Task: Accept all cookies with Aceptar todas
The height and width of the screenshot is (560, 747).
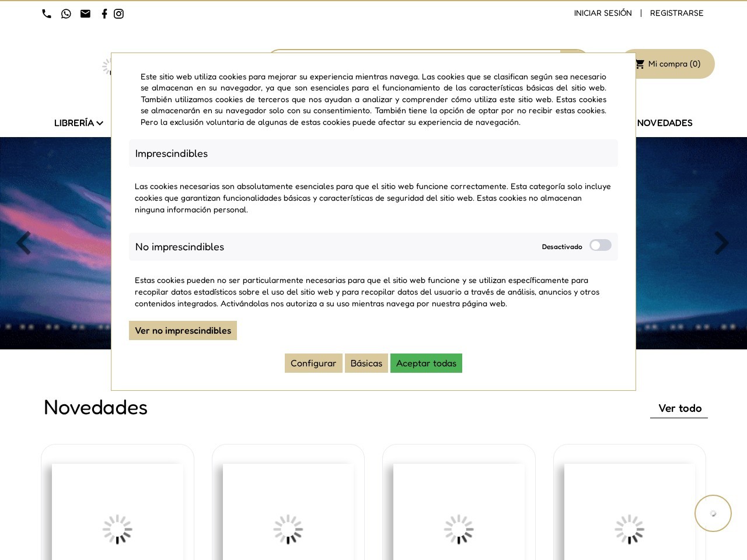Action: [426, 363]
